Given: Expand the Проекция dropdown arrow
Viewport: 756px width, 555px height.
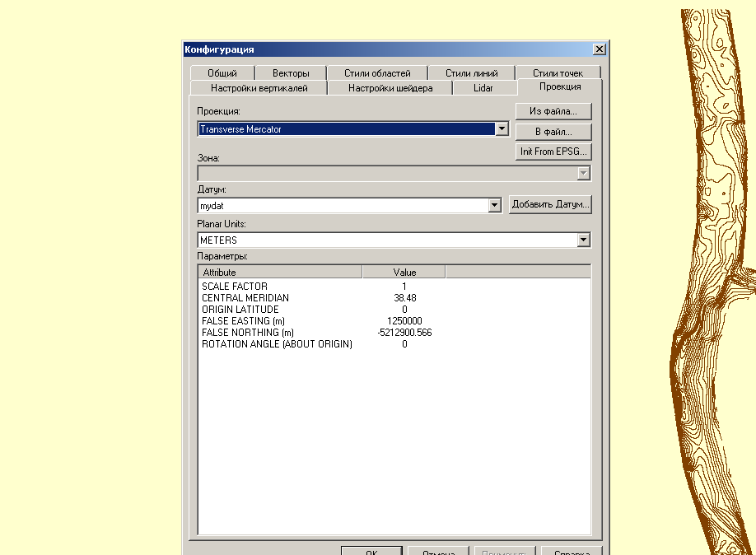Looking at the screenshot, I should click(502, 129).
